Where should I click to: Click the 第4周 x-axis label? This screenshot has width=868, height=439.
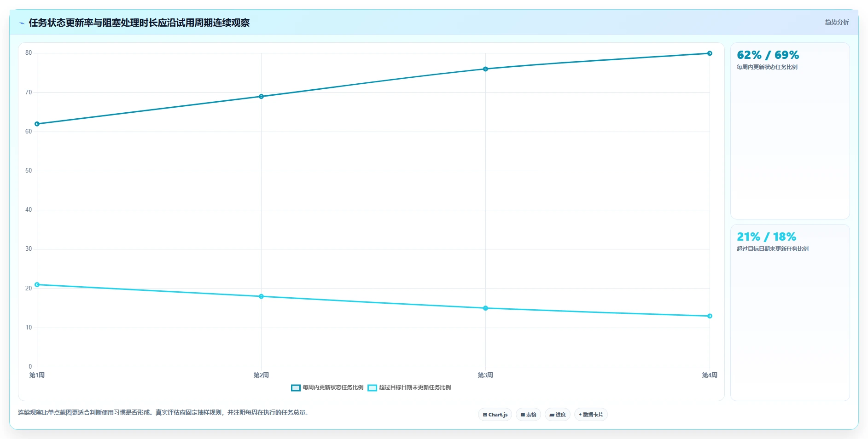point(710,375)
